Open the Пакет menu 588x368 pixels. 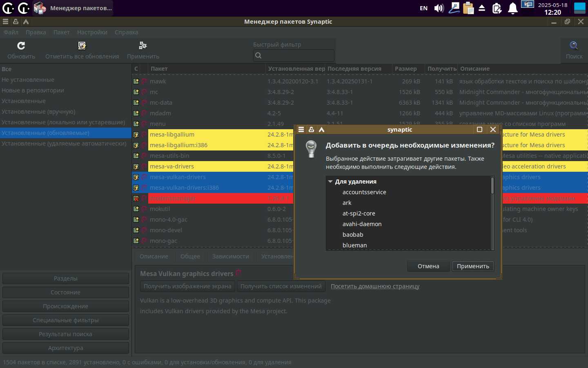[61, 32]
